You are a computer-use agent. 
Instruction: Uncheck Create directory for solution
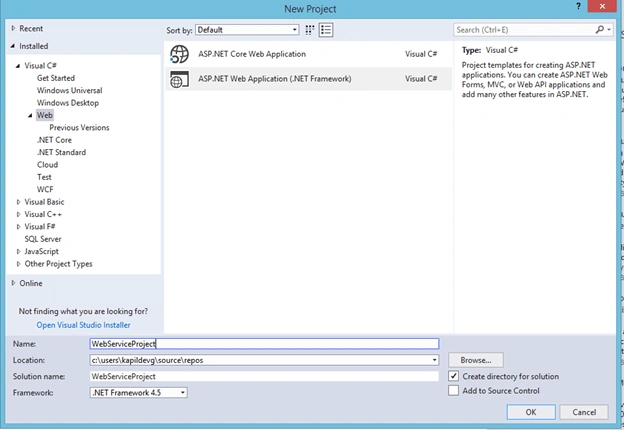point(453,376)
